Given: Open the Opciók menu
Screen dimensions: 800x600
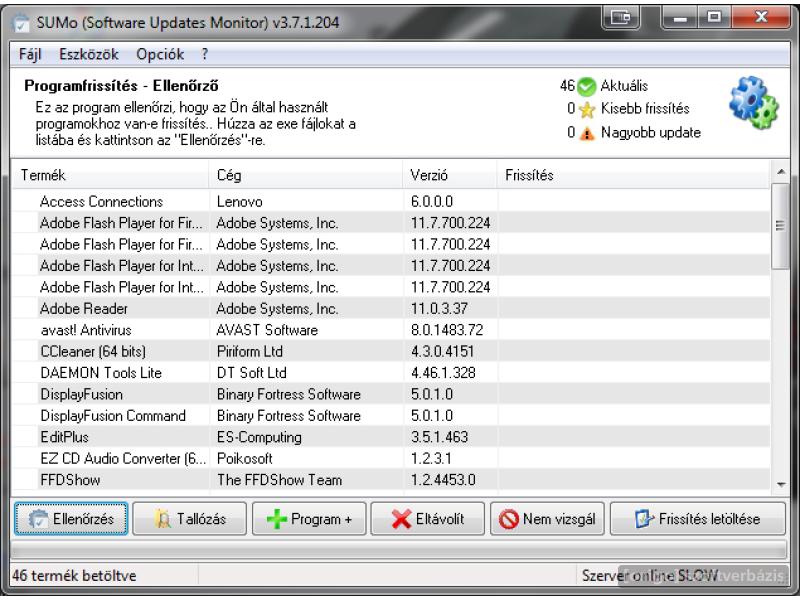Looking at the screenshot, I should pos(160,54).
